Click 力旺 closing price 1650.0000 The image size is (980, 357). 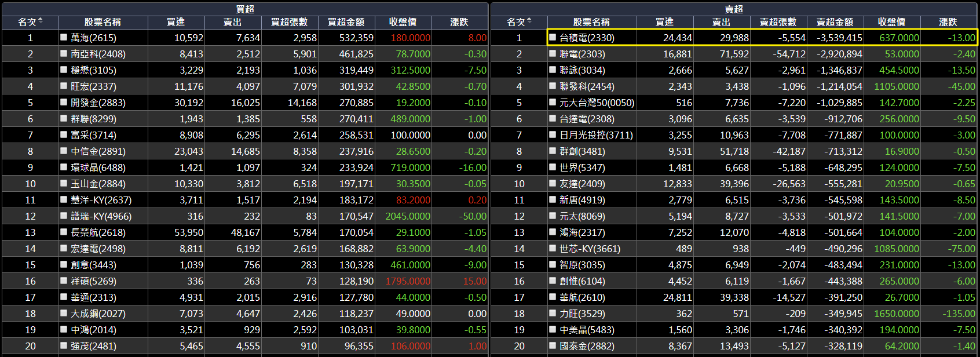897,314
